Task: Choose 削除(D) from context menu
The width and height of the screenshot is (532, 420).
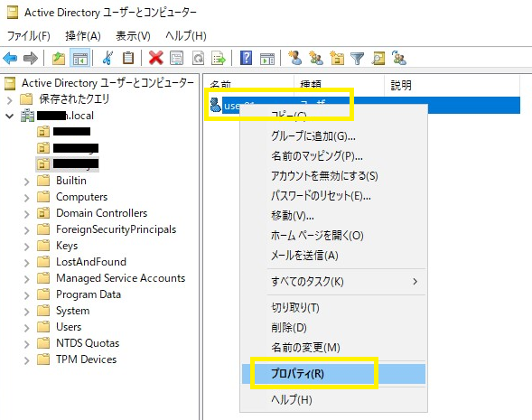Action: tap(333, 328)
